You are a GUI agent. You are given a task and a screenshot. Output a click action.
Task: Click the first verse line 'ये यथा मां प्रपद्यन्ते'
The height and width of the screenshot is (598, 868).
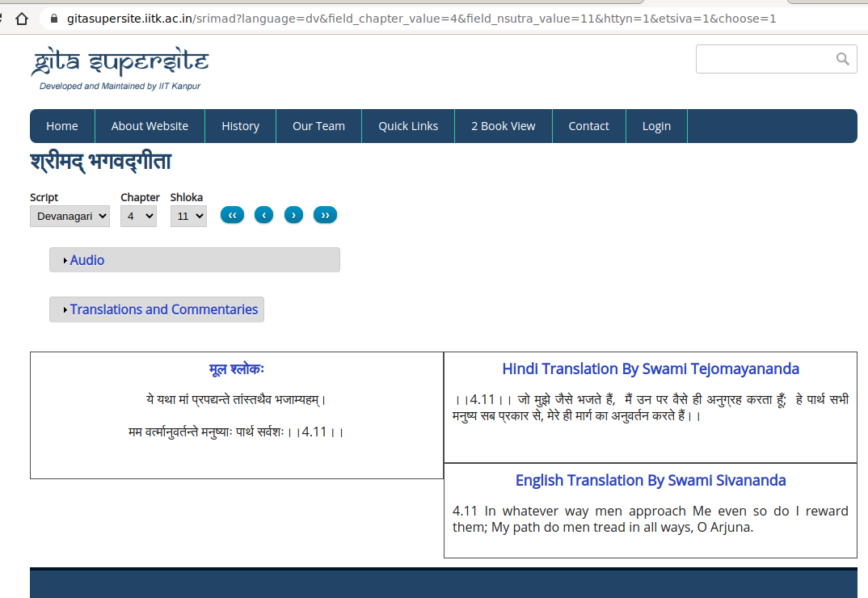pos(236,399)
